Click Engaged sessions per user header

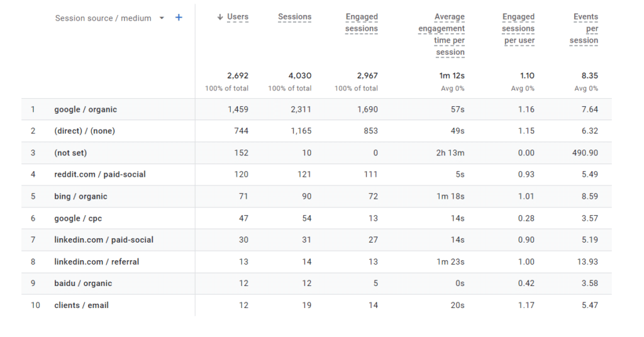[518, 29]
